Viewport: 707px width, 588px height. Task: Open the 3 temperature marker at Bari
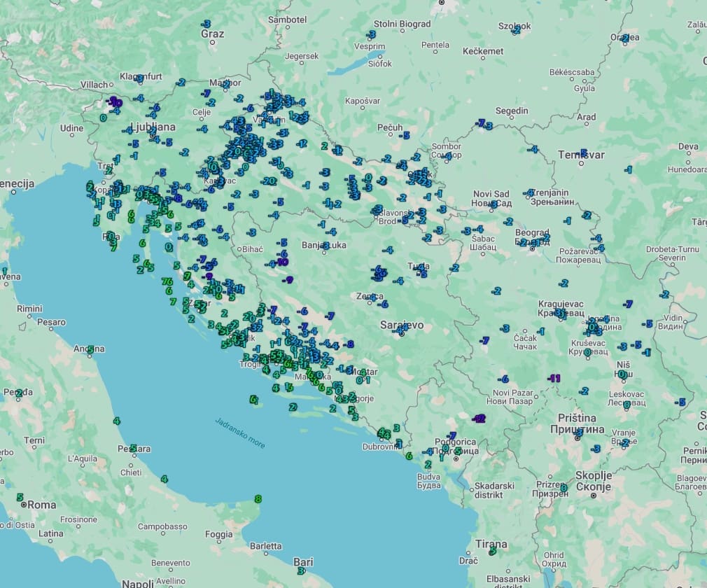(x=301, y=570)
